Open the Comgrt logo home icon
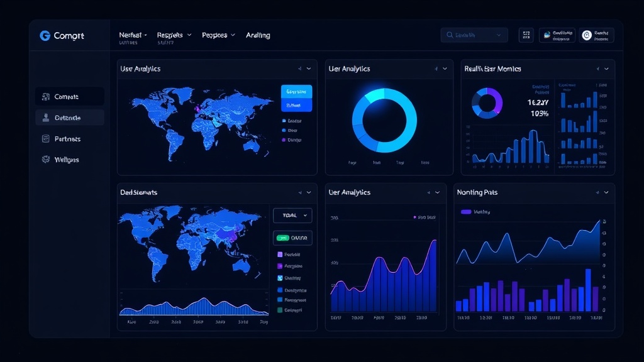 click(45, 36)
